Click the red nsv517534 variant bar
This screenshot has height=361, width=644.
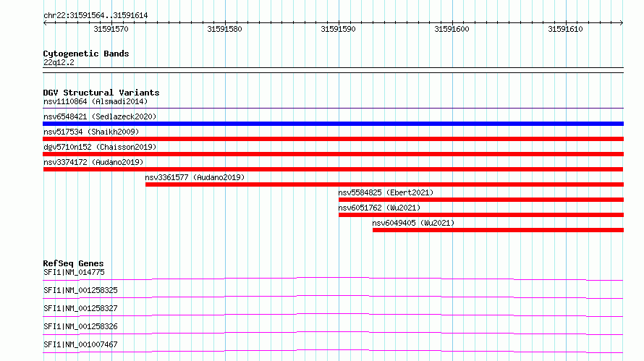(333, 139)
